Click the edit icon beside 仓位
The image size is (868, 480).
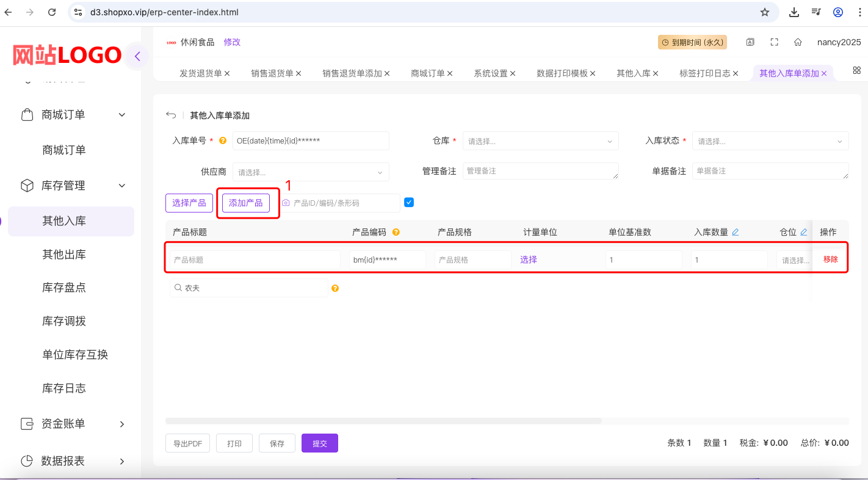pos(804,232)
